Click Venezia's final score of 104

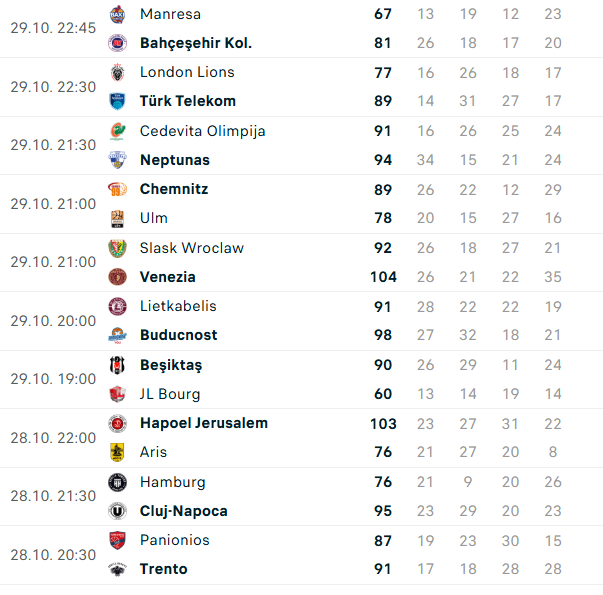[383, 277]
